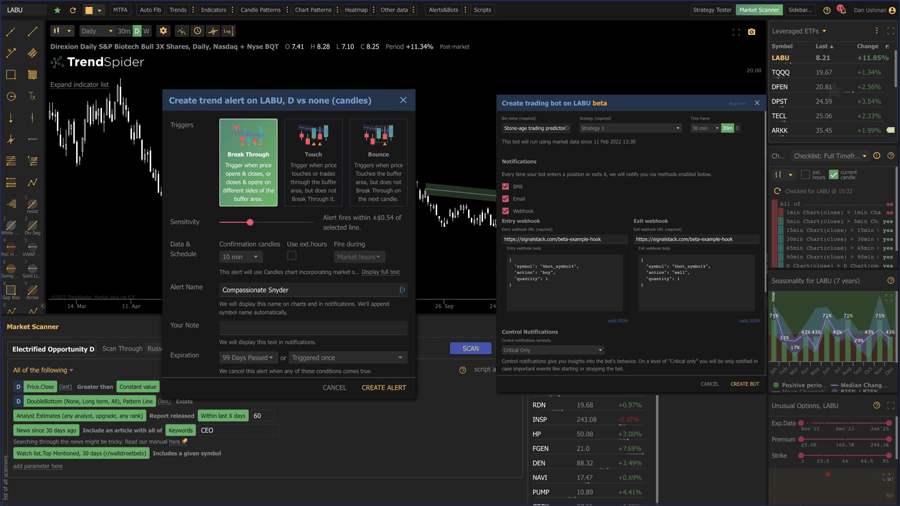Open the help icon in top bar
900x506 pixels.
(827, 10)
